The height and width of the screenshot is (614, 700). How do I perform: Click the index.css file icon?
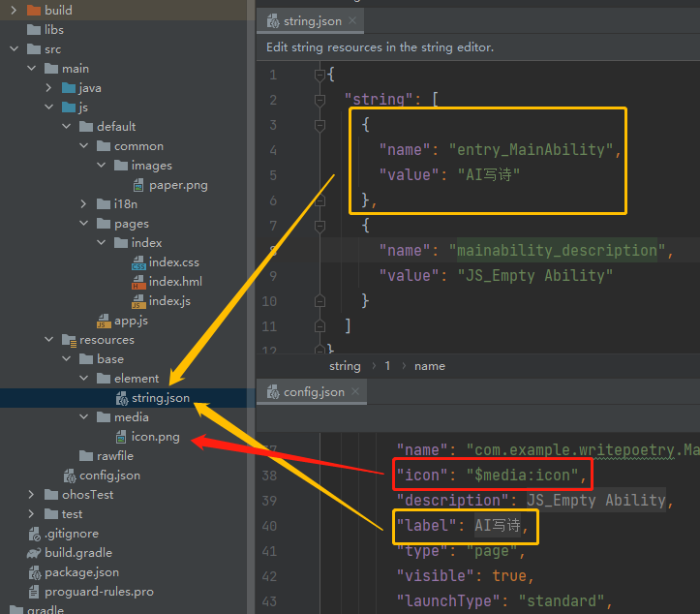[x=138, y=262]
